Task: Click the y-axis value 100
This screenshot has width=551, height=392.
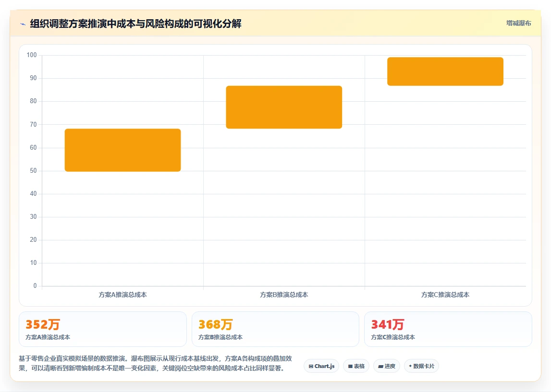Action: click(x=32, y=55)
